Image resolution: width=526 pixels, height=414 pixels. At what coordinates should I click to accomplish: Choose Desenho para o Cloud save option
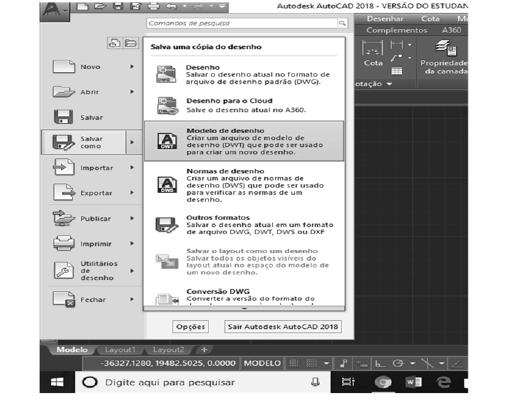244,105
